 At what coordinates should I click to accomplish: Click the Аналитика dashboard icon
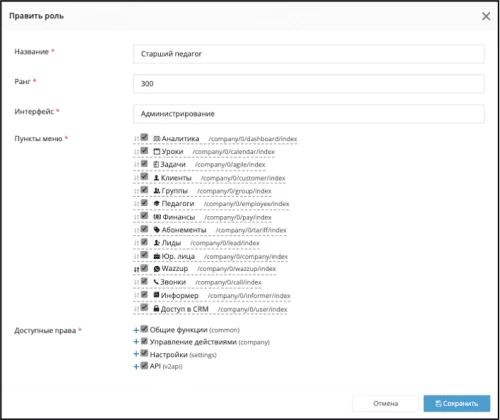(x=157, y=138)
